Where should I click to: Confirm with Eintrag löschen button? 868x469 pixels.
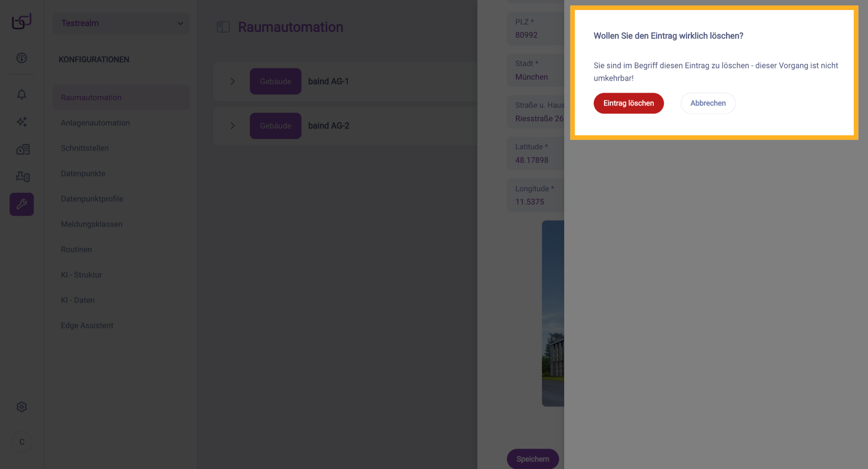[x=628, y=103]
